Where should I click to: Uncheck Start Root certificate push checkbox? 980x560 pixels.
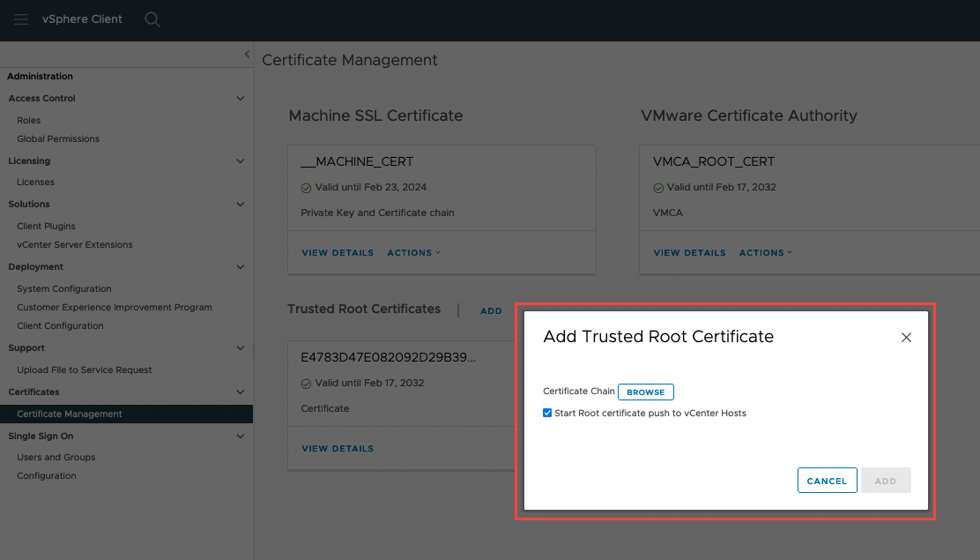pyautogui.click(x=547, y=413)
